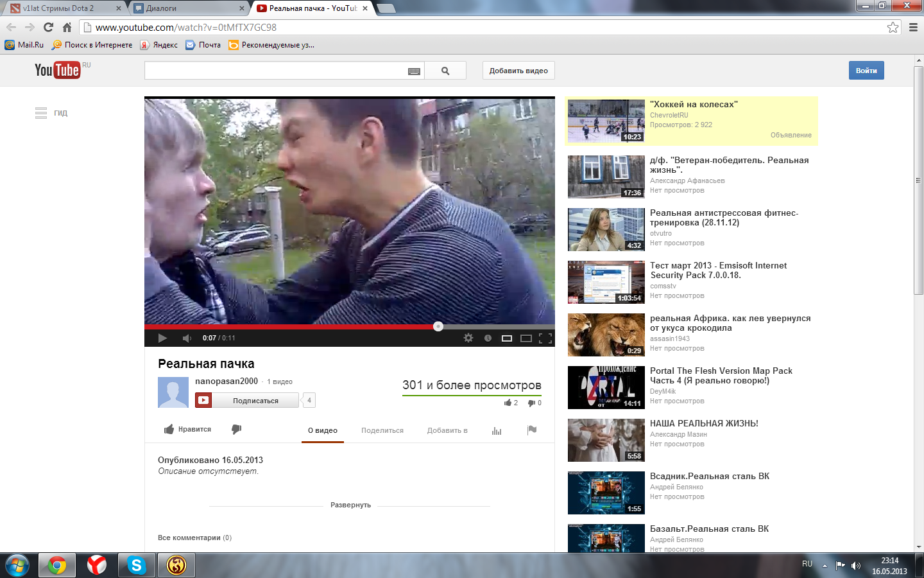Screen dimensions: 924x578
Task: Click the red video progress bar scrubber
Action: pos(438,326)
